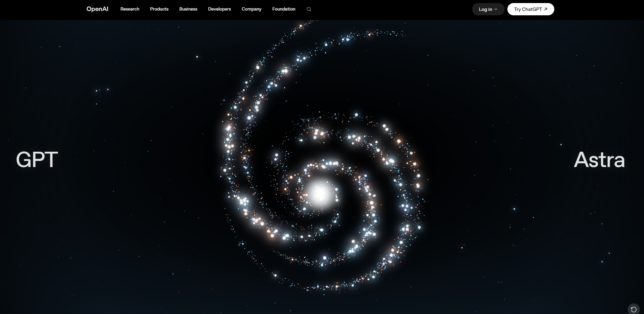Select the large Astra heading text
Image resolution: width=644 pixels, height=314 pixels.
coord(599,160)
